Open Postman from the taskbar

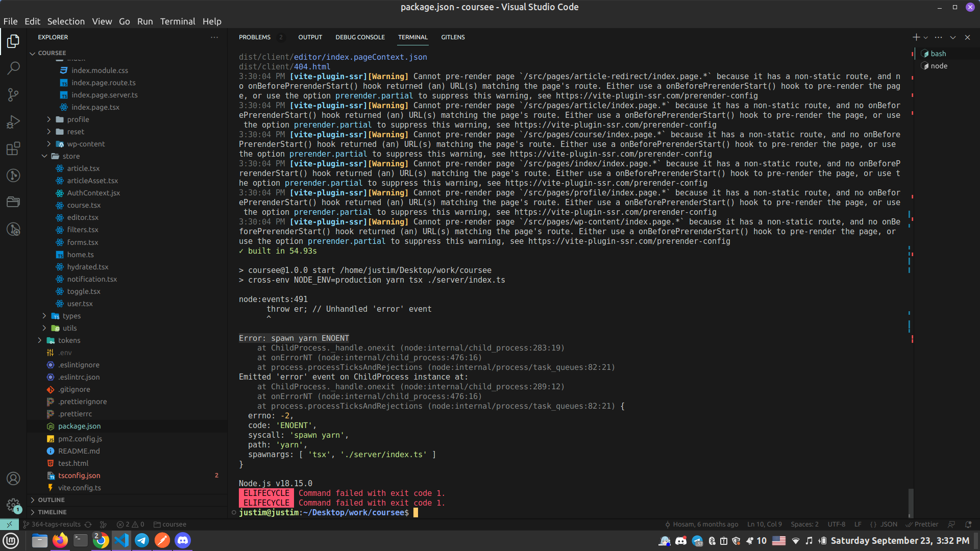(162, 540)
